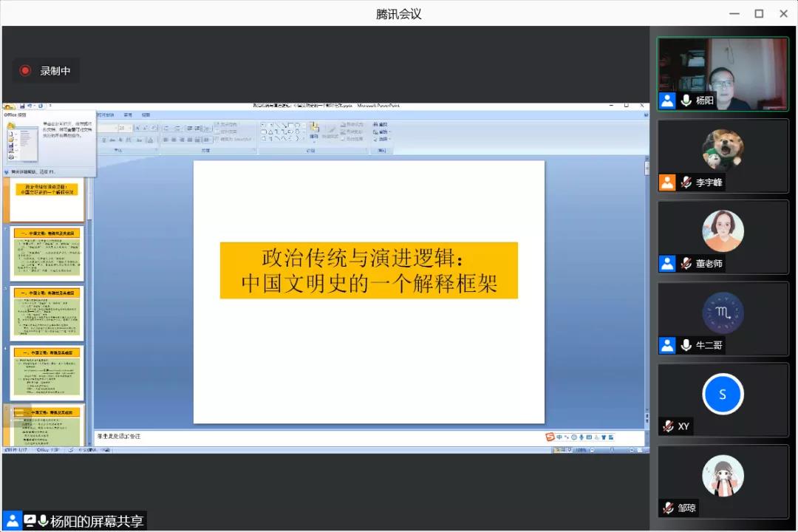Open the font group dialog launcher
This screenshot has width=798, height=532.
[x=156, y=151]
